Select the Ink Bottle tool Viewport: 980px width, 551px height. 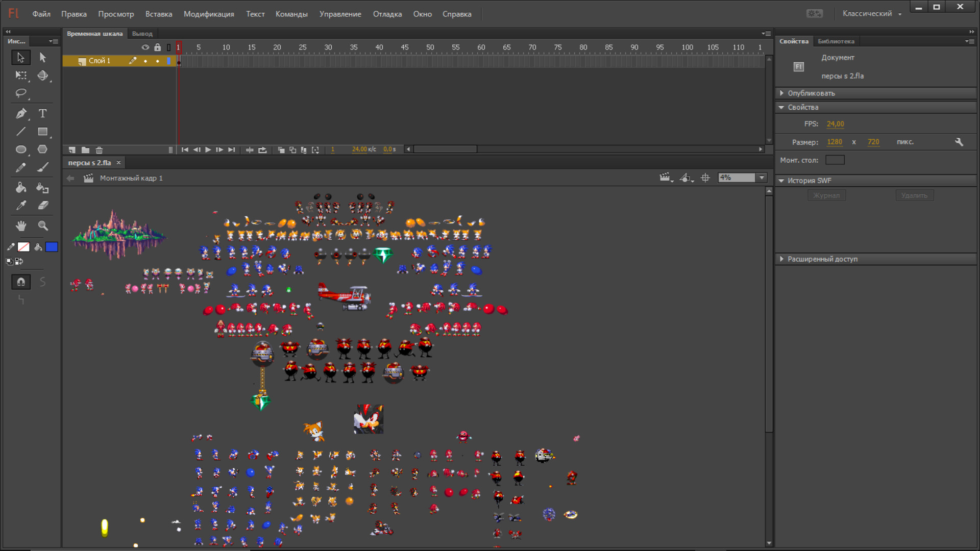tap(43, 187)
